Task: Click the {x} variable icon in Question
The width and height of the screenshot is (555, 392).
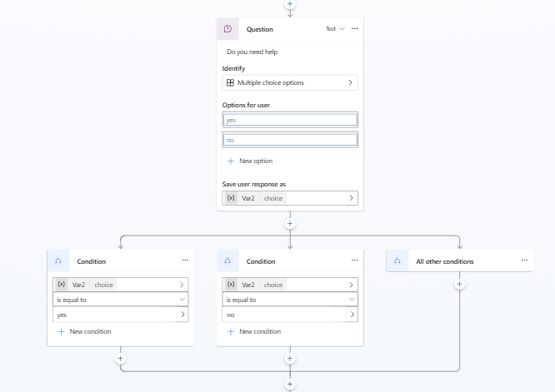Action: click(x=231, y=198)
